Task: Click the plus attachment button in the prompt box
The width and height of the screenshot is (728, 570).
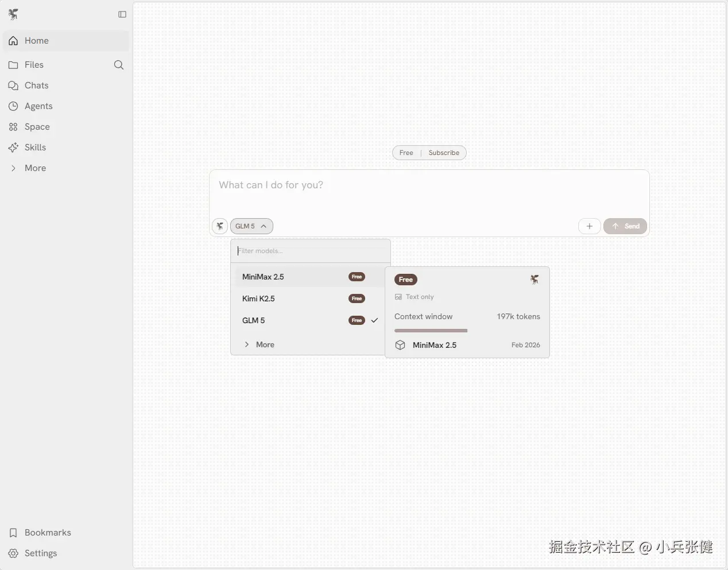Action: click(x=590, y=226)
